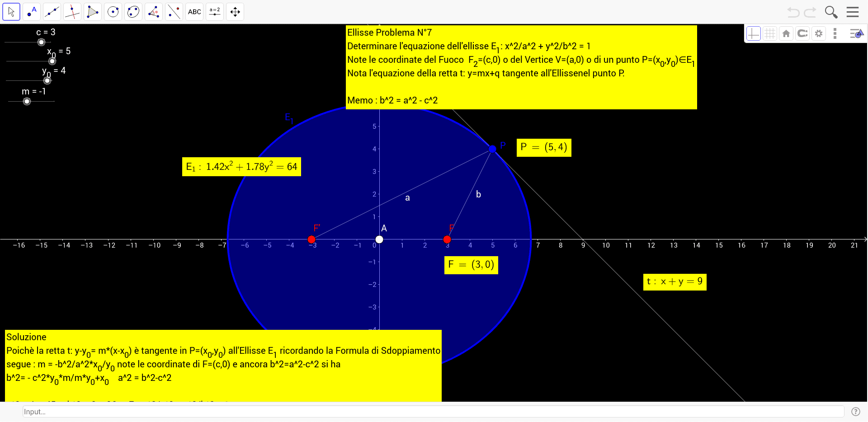Image resolution: width=868 pixels, height=422 pixels.
Task: Select red focus point F
Action: click(447, 239)
